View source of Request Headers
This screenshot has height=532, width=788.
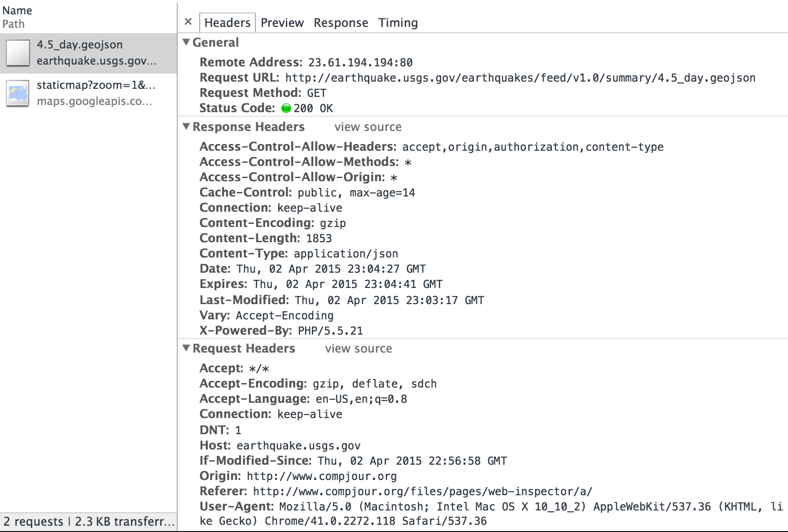pos(359,349)
